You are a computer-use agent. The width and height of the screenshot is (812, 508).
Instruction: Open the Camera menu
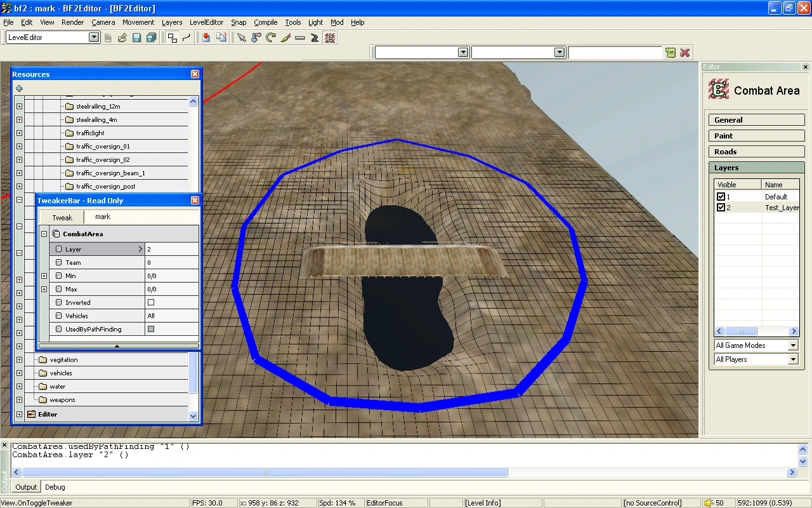click(x=103, y=22)
